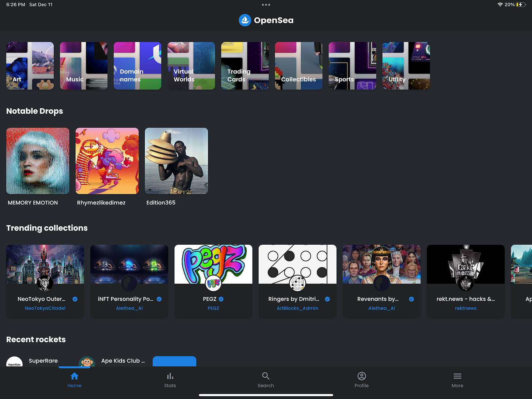Open the Rhymezlikedimez drop image
Image resolution: width=532 pixels, height=399 pixels.
(x=107, y=161)
